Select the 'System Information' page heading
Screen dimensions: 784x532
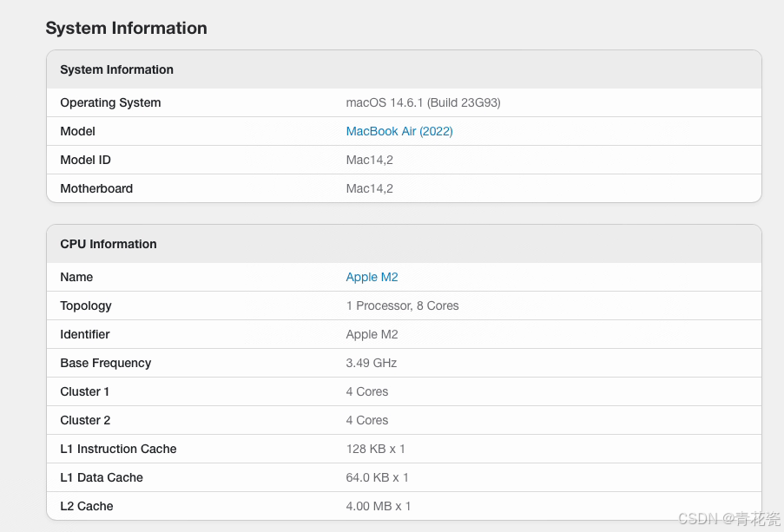point(126,29)
